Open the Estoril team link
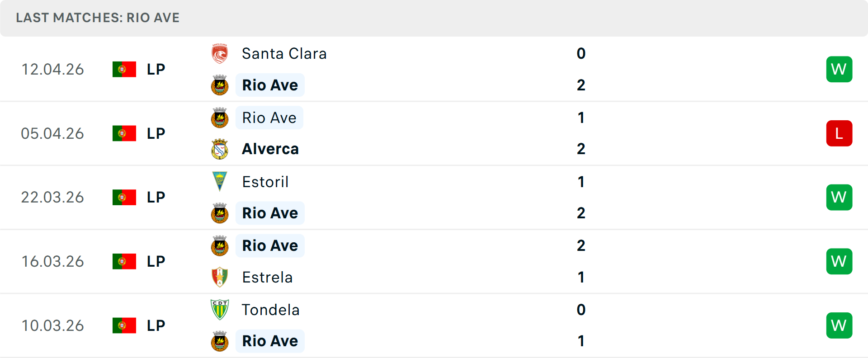Screen dimensions: 868x358 pos(265,182)
